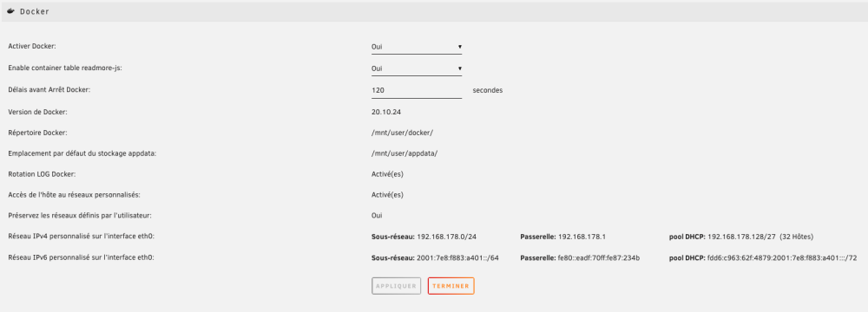Open the Enable container table readmore-js dropdown
This screenshot has height=312, width=868.
tap(417, 68)
